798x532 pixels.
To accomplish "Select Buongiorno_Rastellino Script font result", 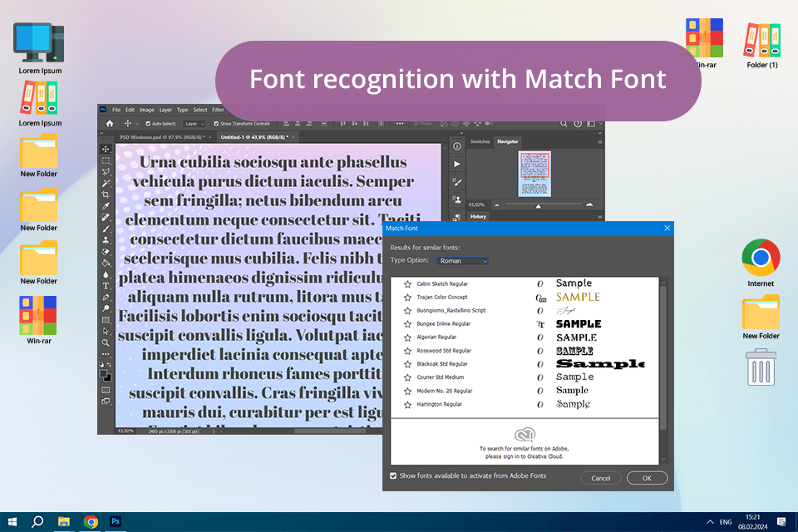I will (x=525, y=311).
